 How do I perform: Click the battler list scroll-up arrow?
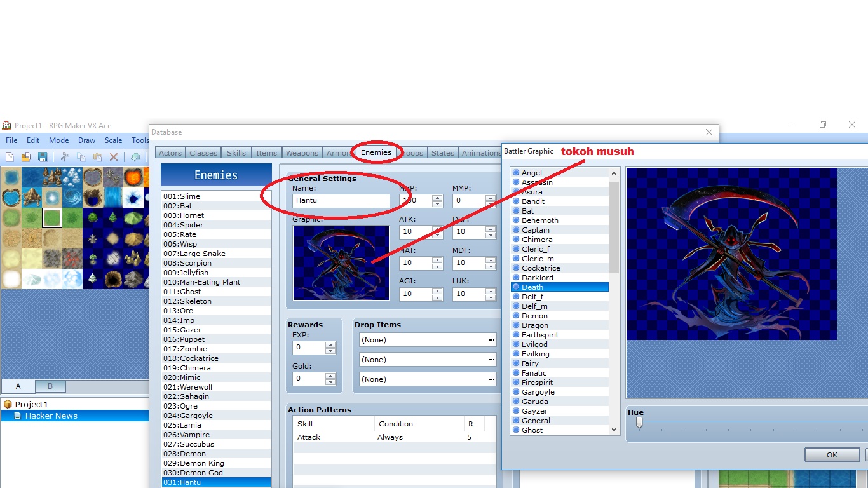(x=614, y=173)
